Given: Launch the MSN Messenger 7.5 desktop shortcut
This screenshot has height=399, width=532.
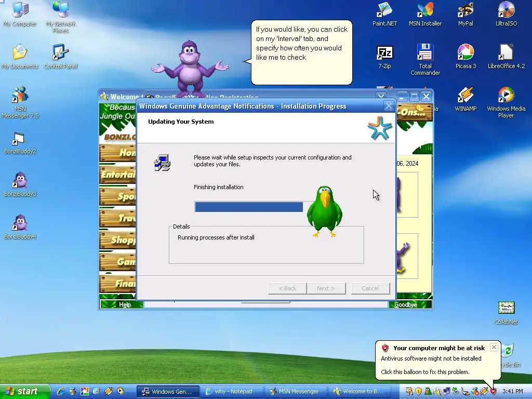Looking at the screenshot, I should (x=20, y=102).
